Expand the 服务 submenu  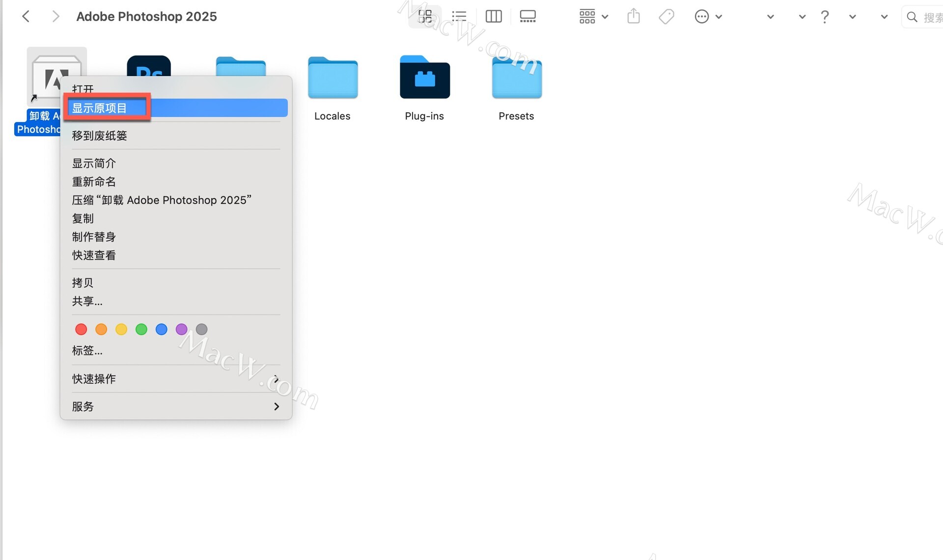(176, 406)
